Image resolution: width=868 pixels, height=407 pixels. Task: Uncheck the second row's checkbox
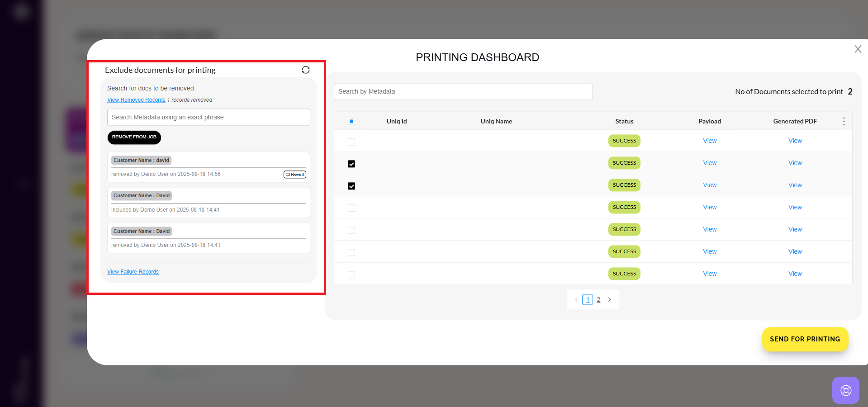[351, 164]
